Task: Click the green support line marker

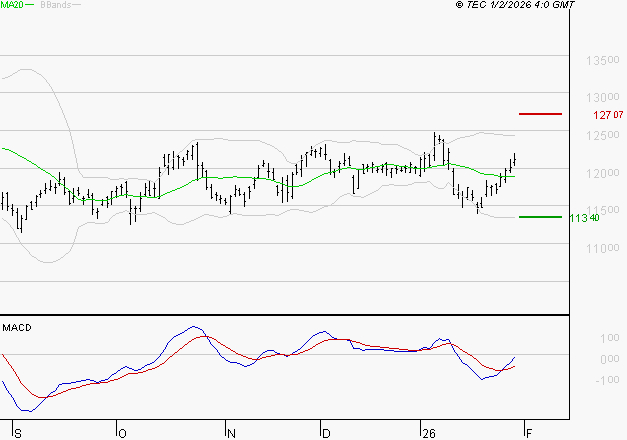Action: pyautogui.click(x=540, y=216)
